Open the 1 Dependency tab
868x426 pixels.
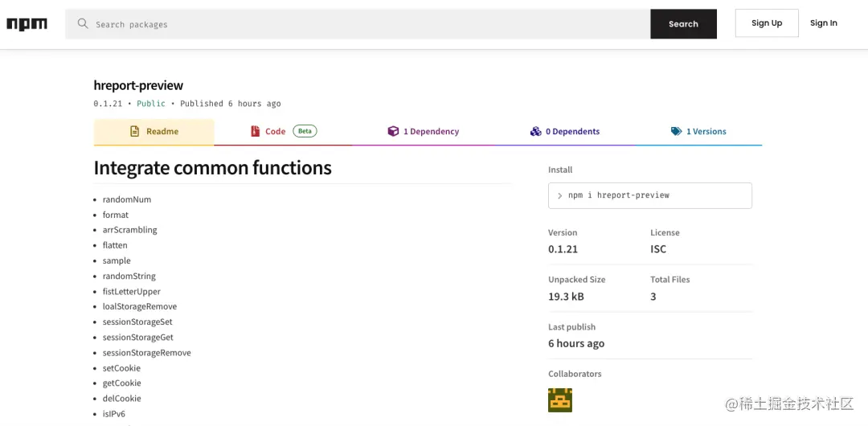coord(431,131)
